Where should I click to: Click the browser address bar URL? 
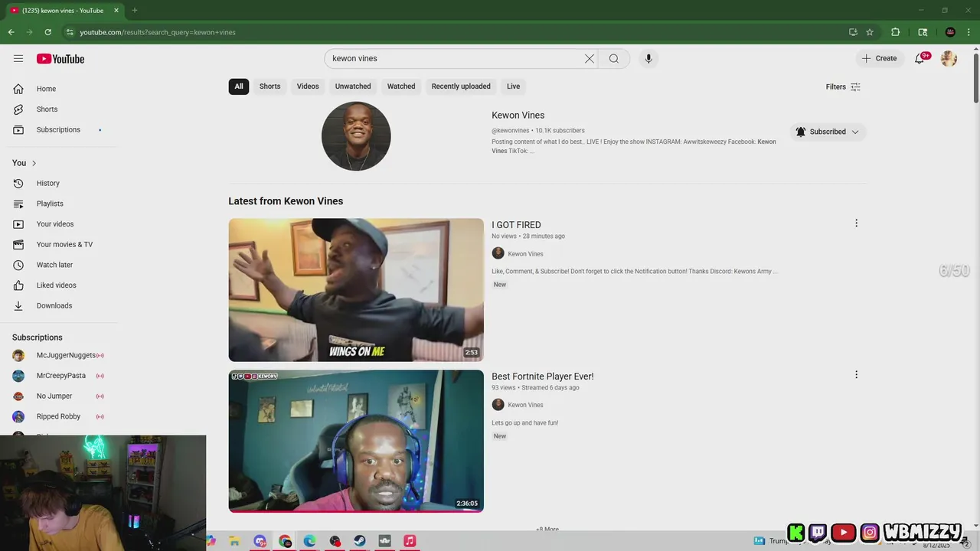click(158, 32)
